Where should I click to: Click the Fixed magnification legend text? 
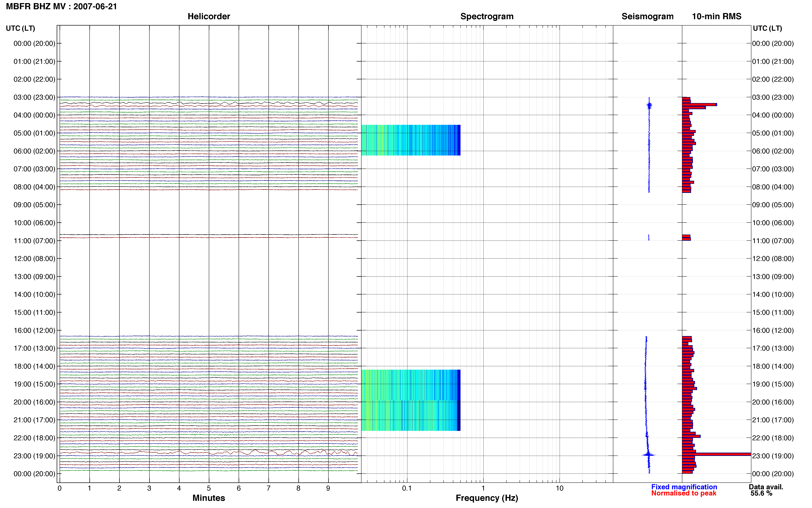tap(684, 487)
